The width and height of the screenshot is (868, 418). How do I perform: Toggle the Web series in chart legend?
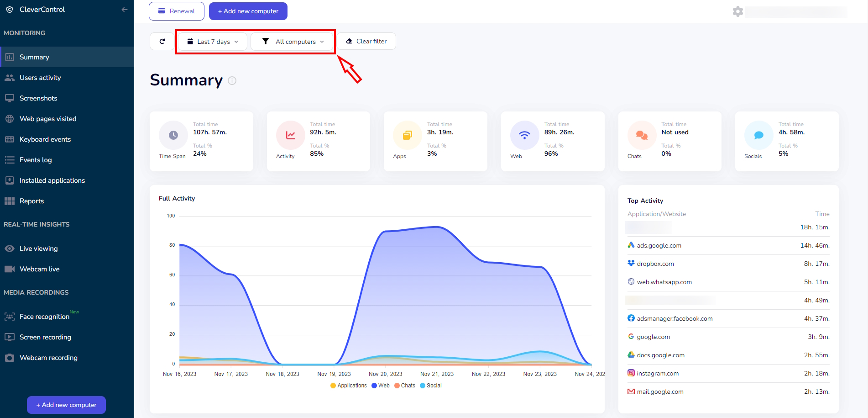(380, 386)
